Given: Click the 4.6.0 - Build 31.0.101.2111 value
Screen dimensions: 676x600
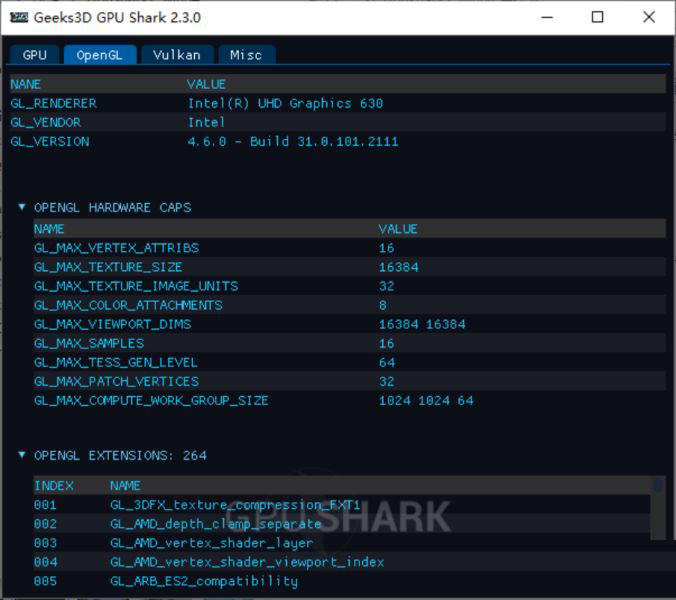Looking at the screenshot, I should coord(293,141).
